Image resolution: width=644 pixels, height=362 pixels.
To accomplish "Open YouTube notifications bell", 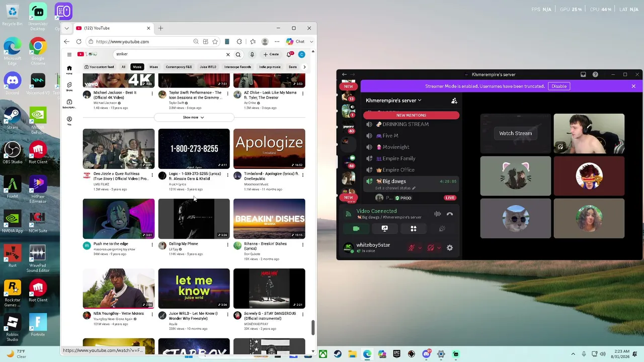I will (289, 54).
